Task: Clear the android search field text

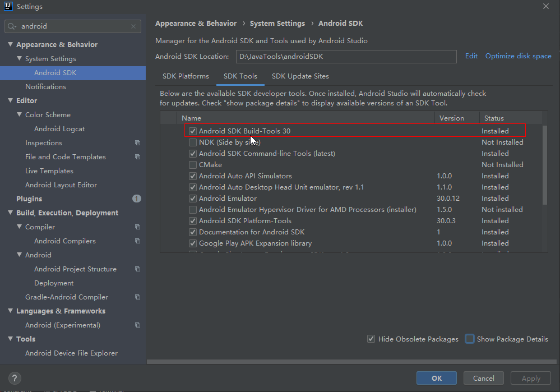Action: pos(133,26)
